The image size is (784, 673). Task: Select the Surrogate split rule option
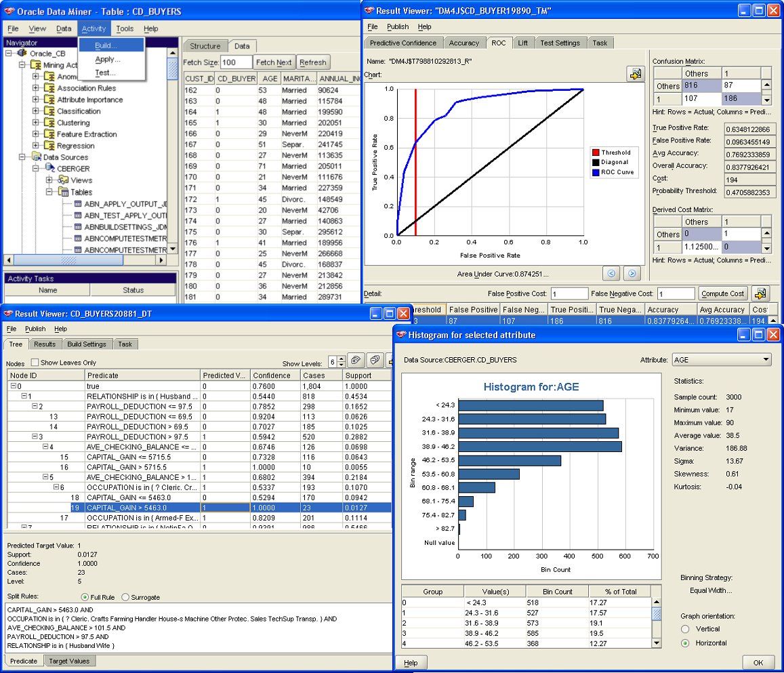[x=125, y=597]
